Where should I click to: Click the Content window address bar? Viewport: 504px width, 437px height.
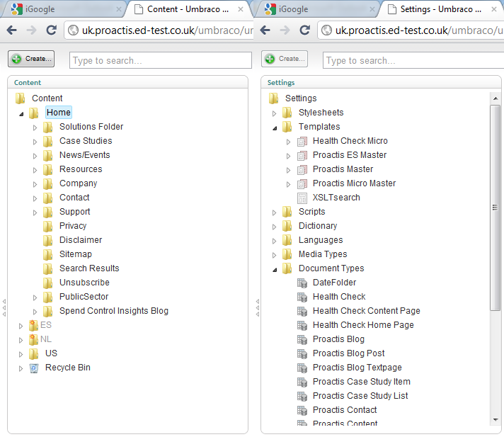click(x=159, y=30)
